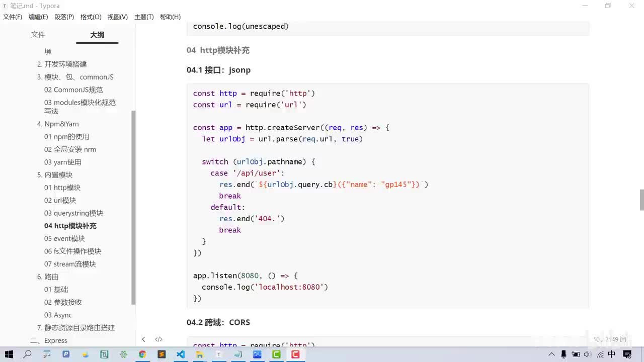Select 02 全局安装 nrm outline item
This screenshot has height=362, width=644.
[70, 149]
